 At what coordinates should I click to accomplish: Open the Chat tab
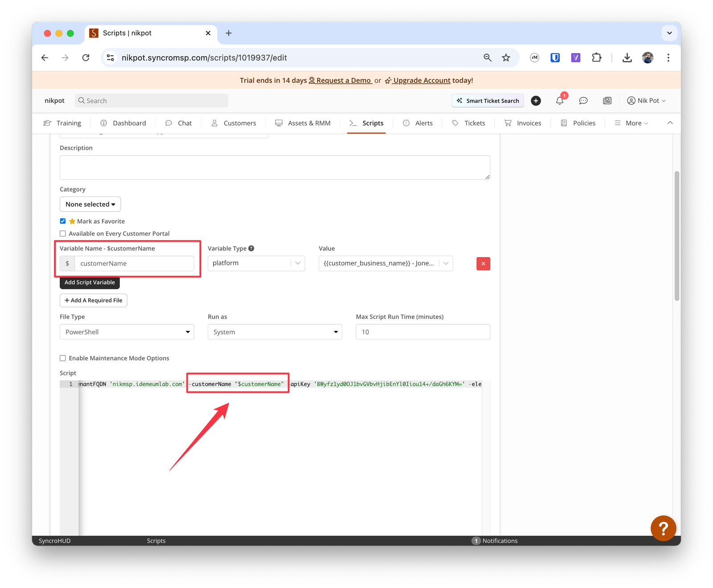(x=179, y=123)
